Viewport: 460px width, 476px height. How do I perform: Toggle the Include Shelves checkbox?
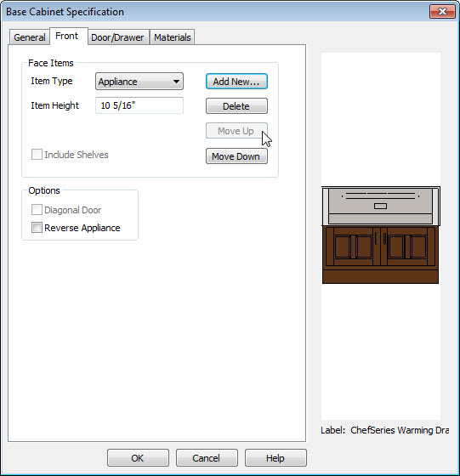pos(37,155)
